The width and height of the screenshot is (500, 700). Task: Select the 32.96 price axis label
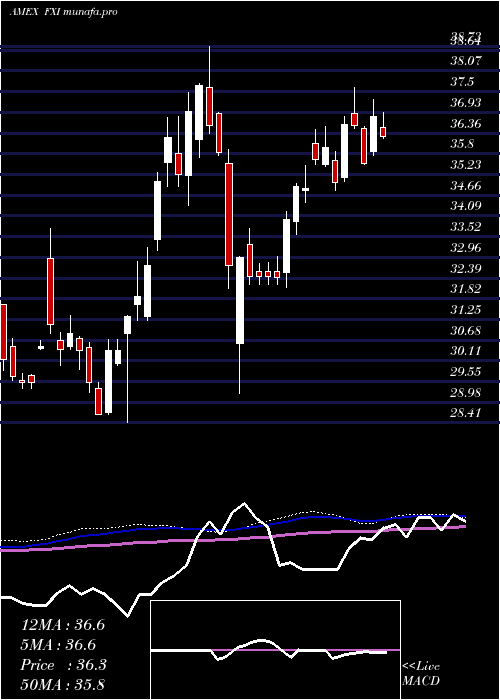pos(466,248)
